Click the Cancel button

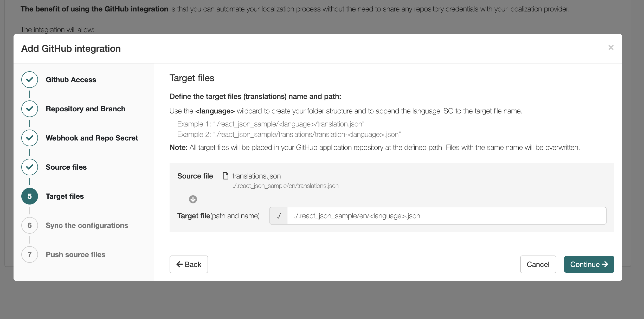coord(538,264)
